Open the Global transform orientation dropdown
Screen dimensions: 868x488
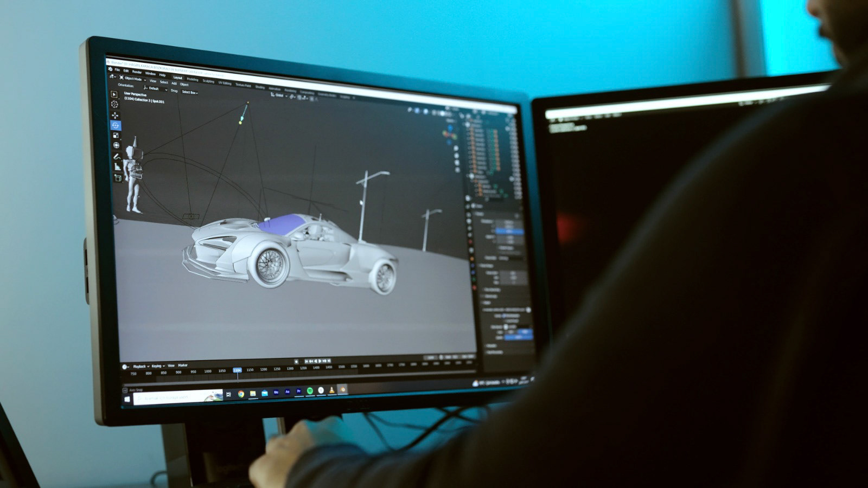coord(279,95)
